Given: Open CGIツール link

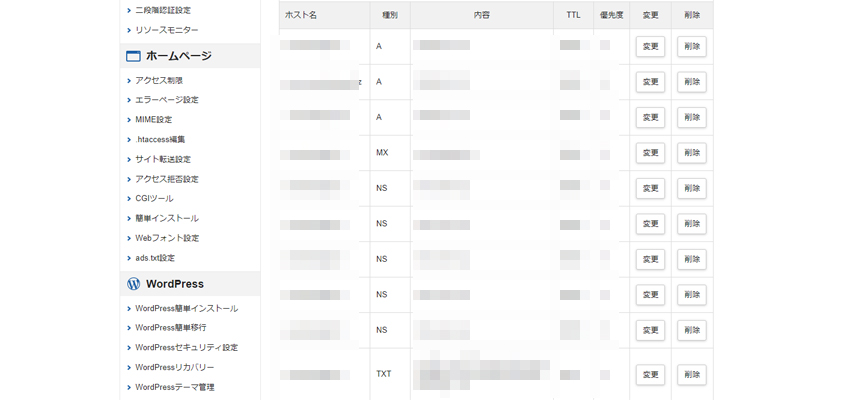Looking at the screenshot, I should coord(154,199).
